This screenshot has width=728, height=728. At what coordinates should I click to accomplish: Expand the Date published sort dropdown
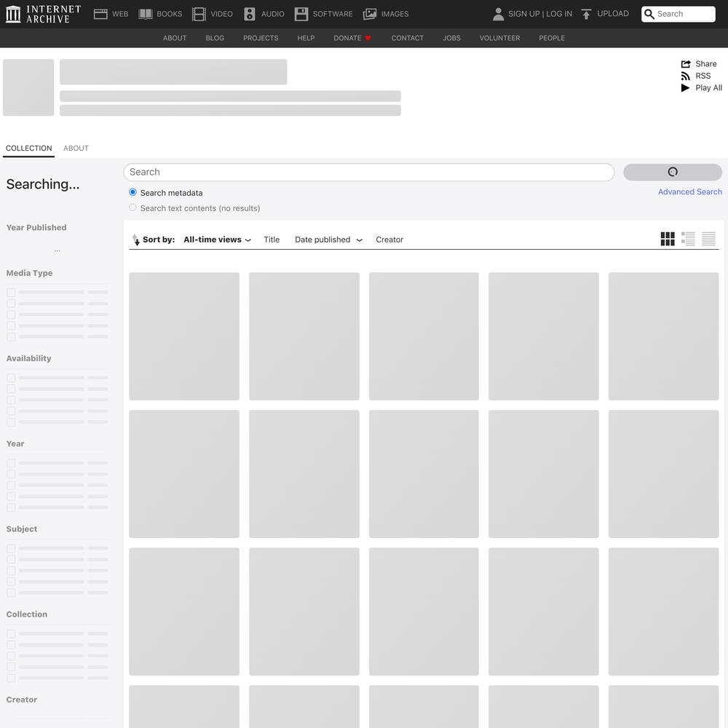point(328,240)
